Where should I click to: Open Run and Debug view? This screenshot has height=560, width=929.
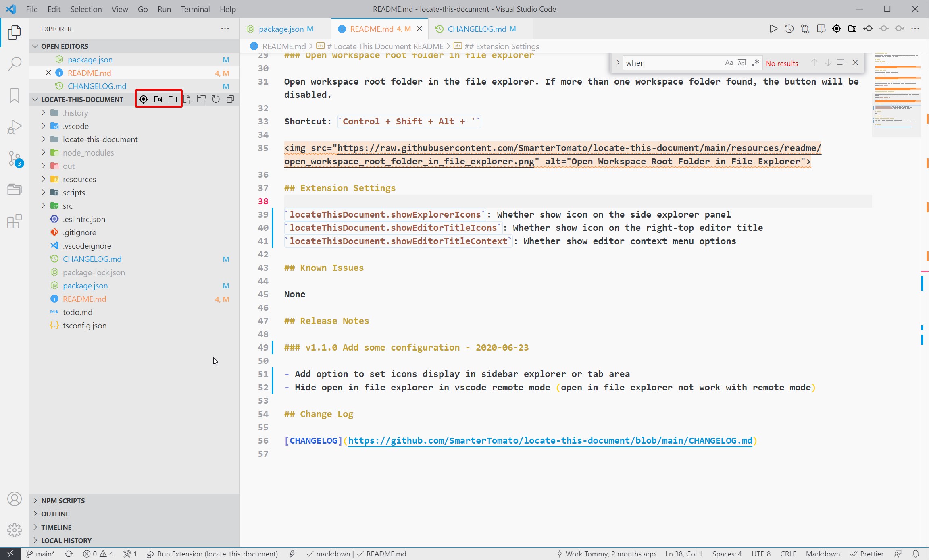pos(15,127)
